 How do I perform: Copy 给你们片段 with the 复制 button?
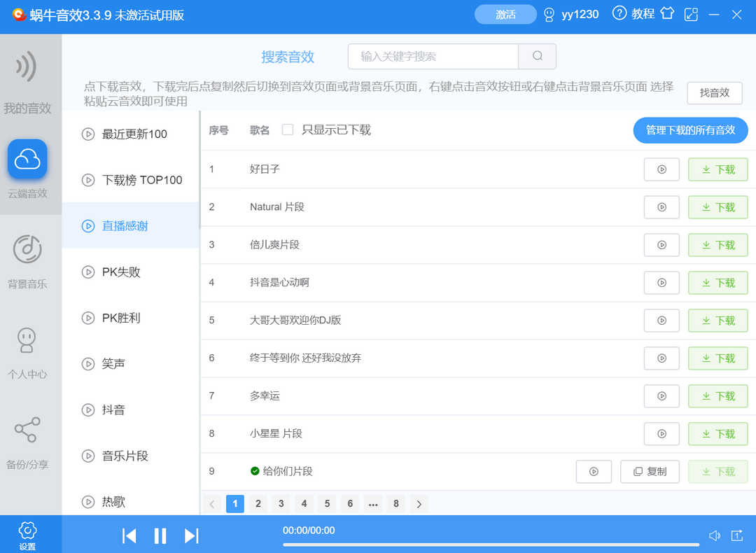pyautogui.click(x=650, y=471)
